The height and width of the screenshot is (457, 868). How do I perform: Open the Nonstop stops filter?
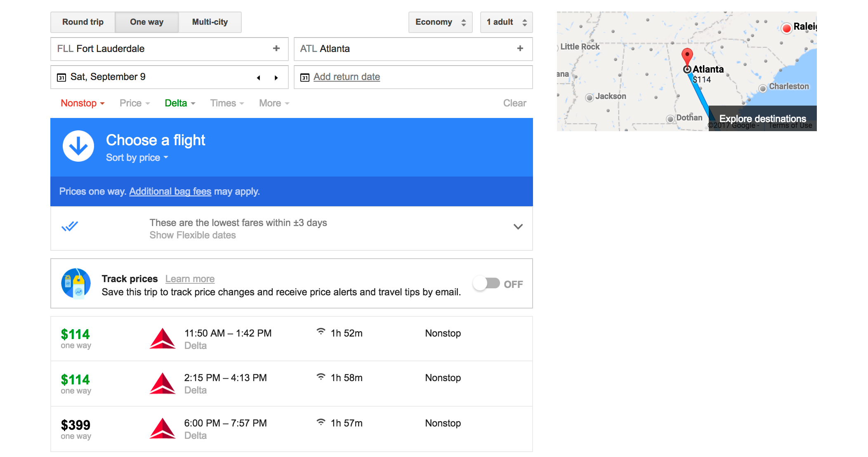(x=82, y=103)
